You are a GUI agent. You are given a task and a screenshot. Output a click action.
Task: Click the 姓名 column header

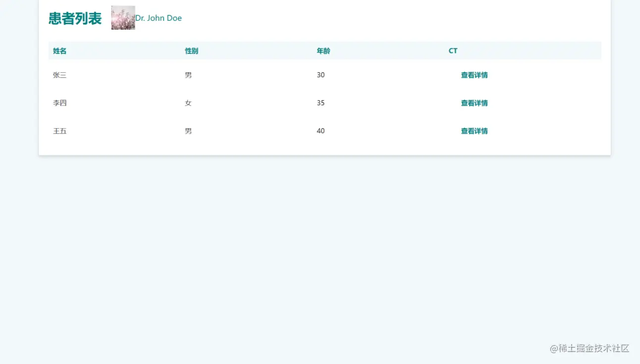coord(60,51)
